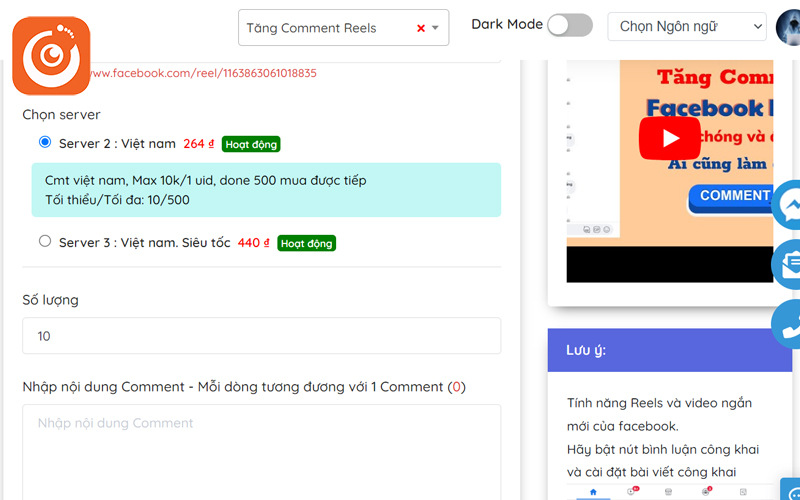Click the Chọn server label
This screenshot has height=500, width=800.
(61, 115)
